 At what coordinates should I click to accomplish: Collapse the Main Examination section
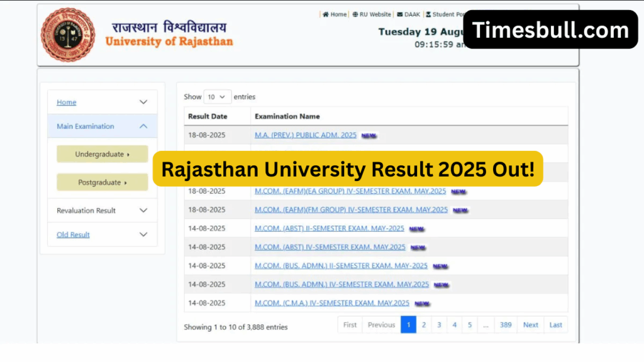pyautogui.click(x=143, y=126)
